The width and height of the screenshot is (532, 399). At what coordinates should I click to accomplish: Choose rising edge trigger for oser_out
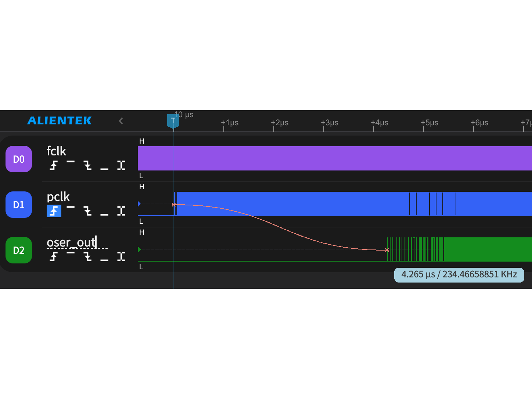(x=54, y=256)
